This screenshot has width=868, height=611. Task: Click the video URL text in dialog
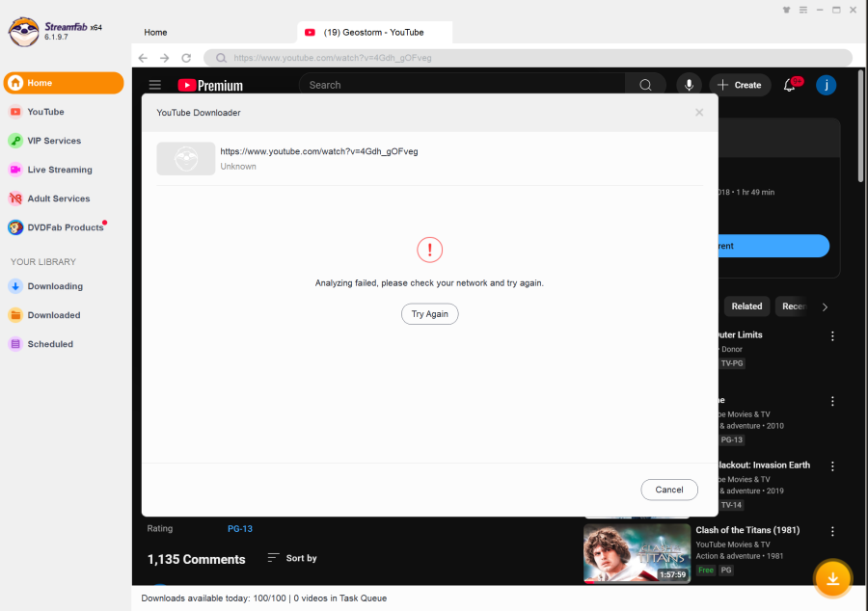pos(319,151)
